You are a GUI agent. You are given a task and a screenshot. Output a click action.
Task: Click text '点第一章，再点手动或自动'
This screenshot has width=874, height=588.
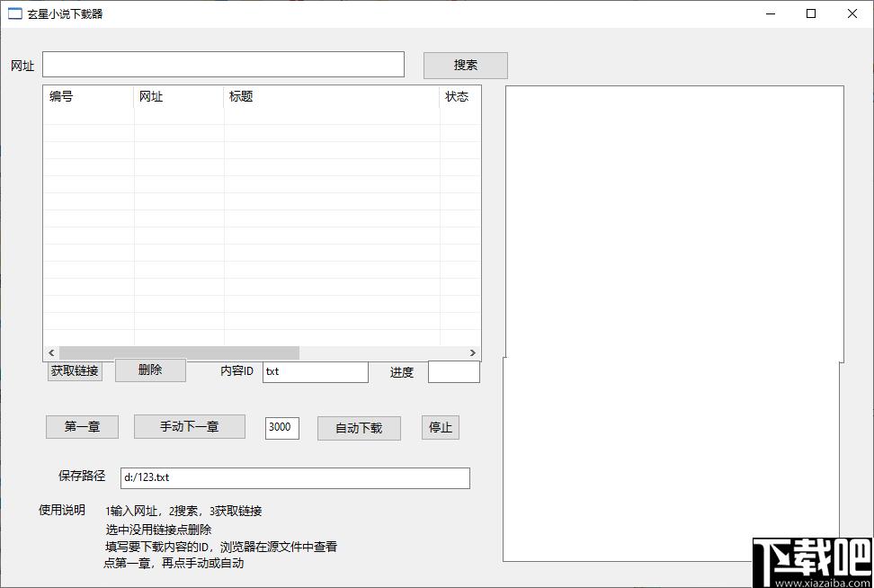point(174,563)
